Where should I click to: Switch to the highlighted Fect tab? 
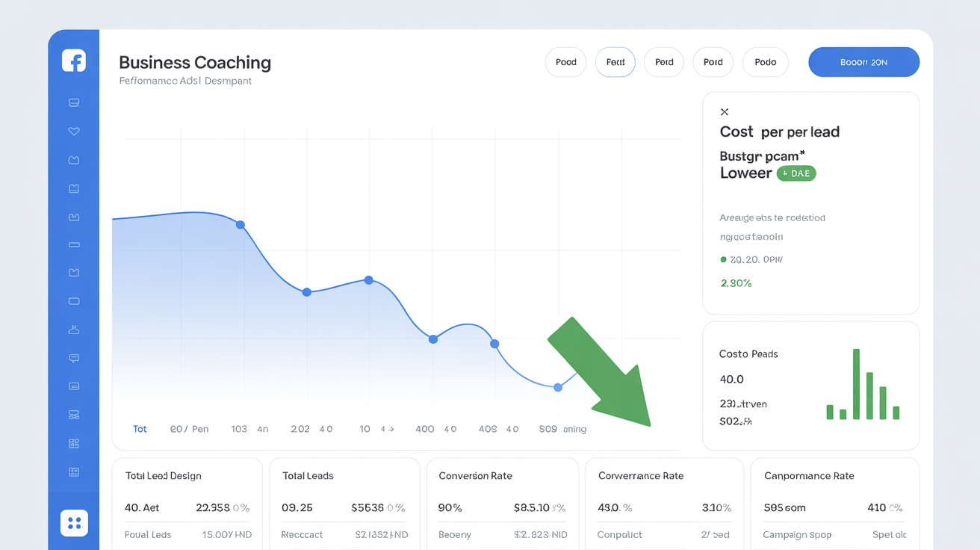(x=615, y=62)
